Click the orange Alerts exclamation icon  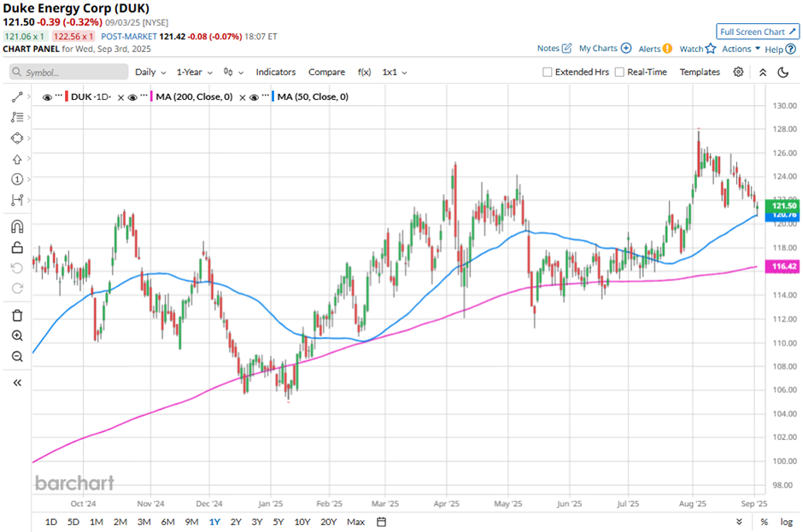[x=667, y=49]
